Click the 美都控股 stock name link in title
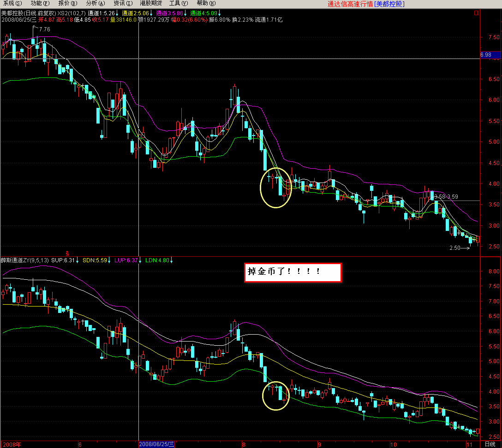502x448 pixels. (389, 4)
